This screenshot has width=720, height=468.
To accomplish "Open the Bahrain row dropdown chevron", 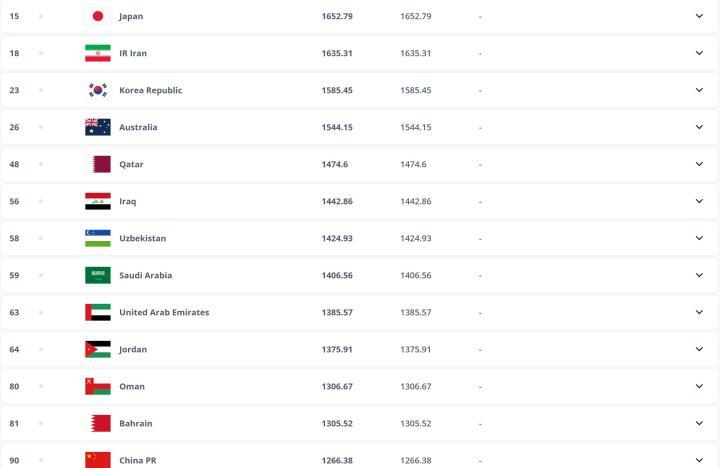I will pos(699,423).
